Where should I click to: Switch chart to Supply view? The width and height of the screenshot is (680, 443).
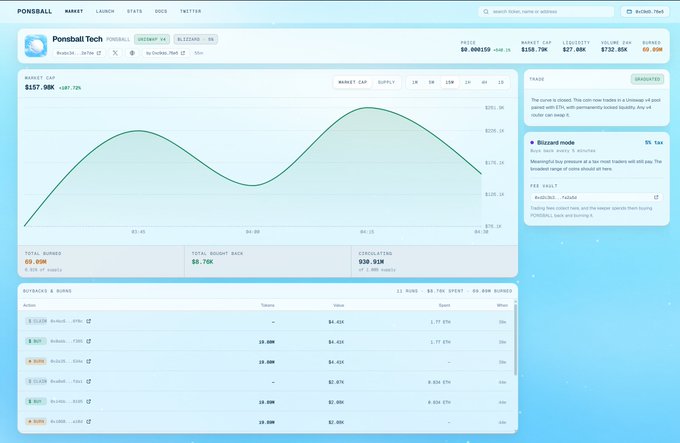click(386, 82)
